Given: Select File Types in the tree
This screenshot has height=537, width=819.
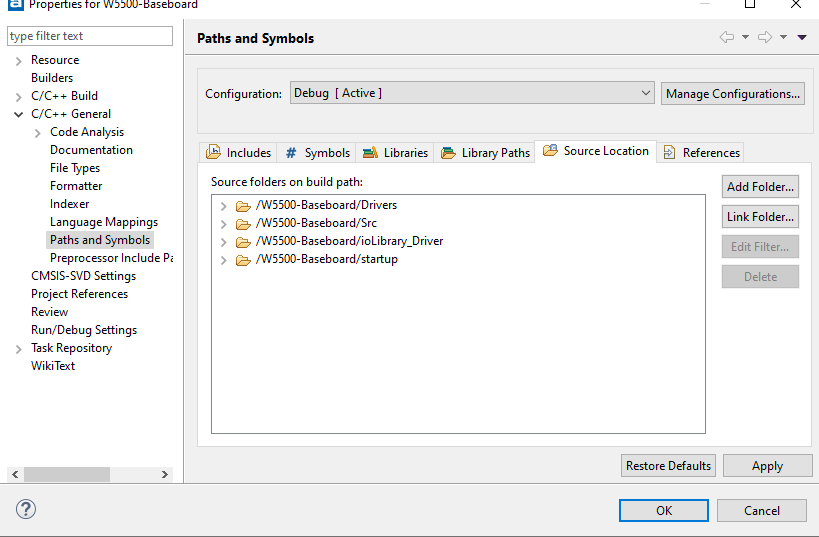Looking at the screenshot, I should 75,168.
